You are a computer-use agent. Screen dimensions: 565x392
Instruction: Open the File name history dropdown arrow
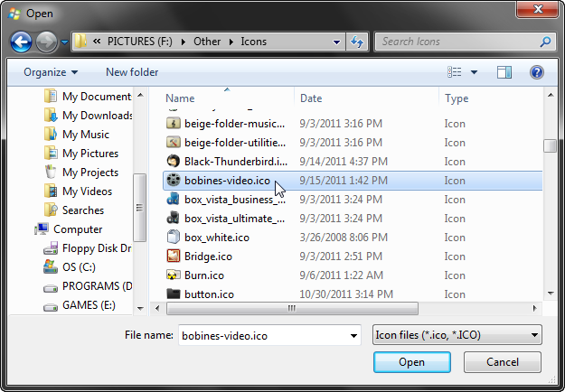point(353,335)
